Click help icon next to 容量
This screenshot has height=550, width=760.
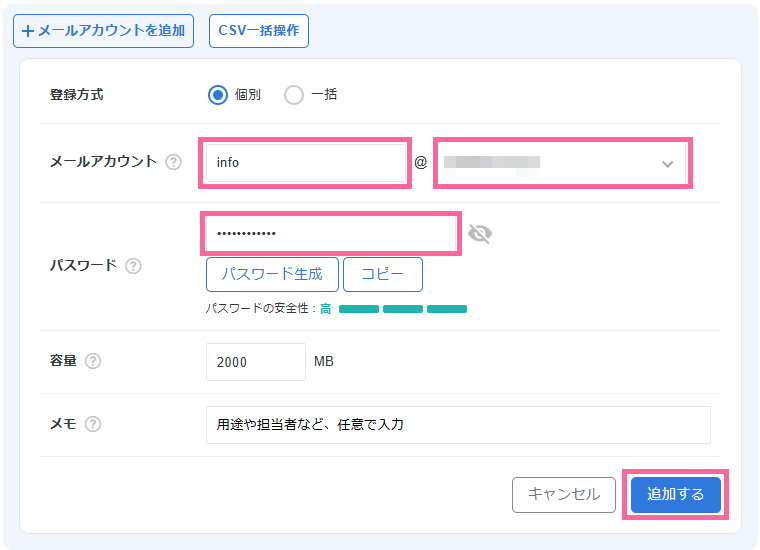[93, 361]
